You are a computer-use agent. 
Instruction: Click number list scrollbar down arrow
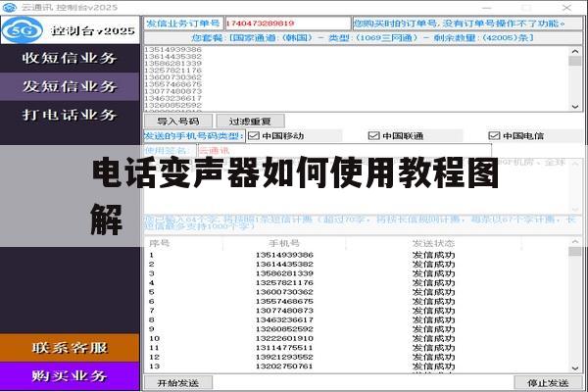575,107
